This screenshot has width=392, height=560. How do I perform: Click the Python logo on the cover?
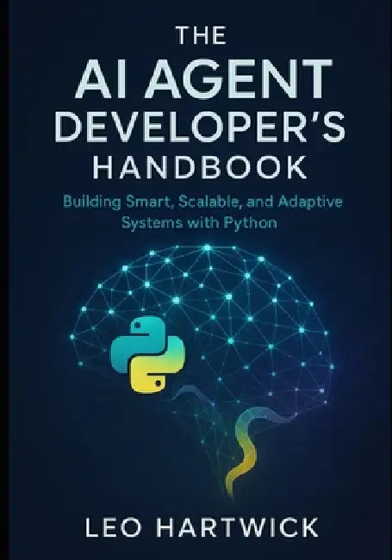pos(148,355)
